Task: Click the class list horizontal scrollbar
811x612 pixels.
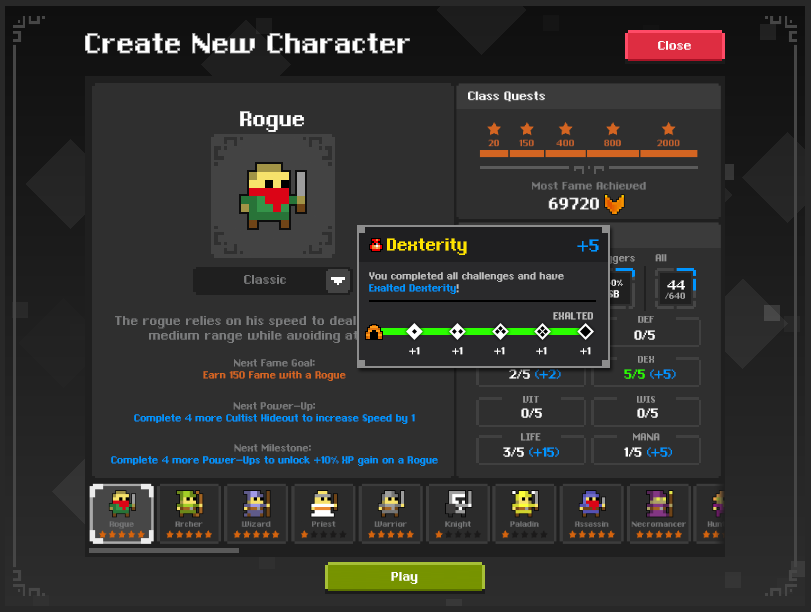Action: [x=164, y=550]
